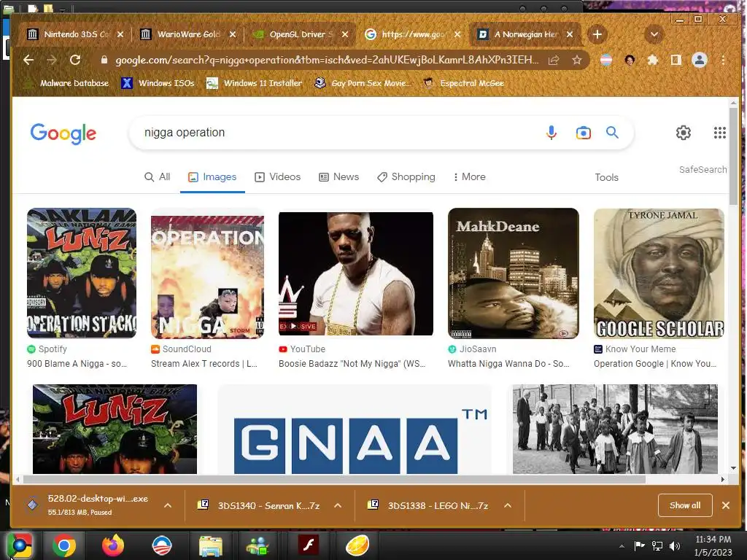Bookmark this page with the star icon
Viewport: 747px width, 560px height.
(x=577, y=60)
